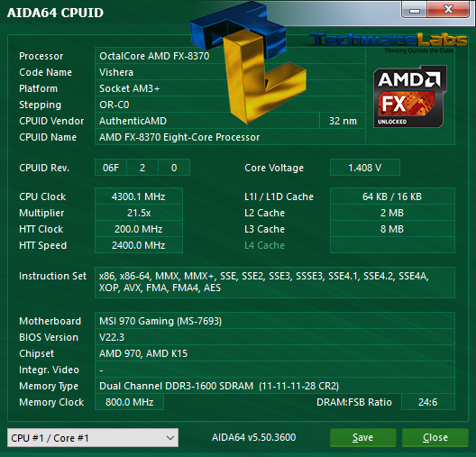The height and width of the screenshot is (457, 476).
Task: Open the CPU #1 / Core #1 dropdown
Action: (x=93, y=437)
